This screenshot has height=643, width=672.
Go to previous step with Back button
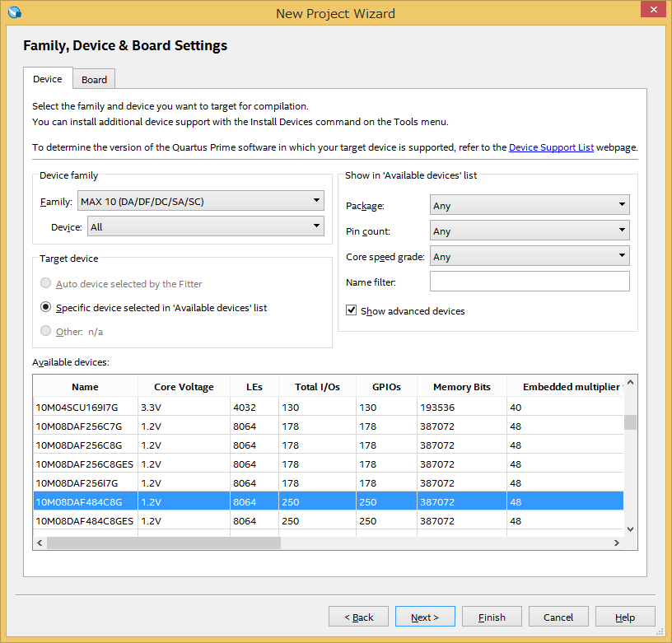click(x=359, y=617)
